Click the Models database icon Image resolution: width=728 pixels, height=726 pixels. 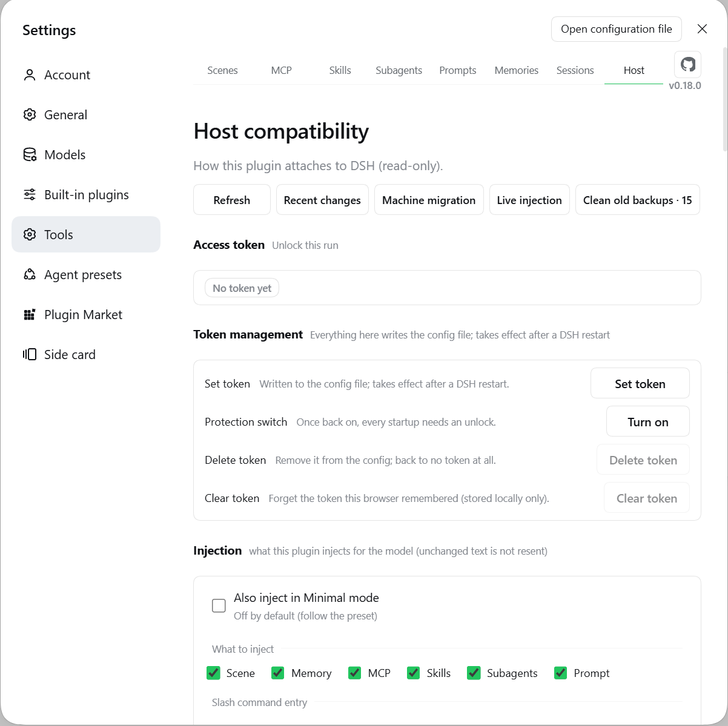(x=29, y=155)
